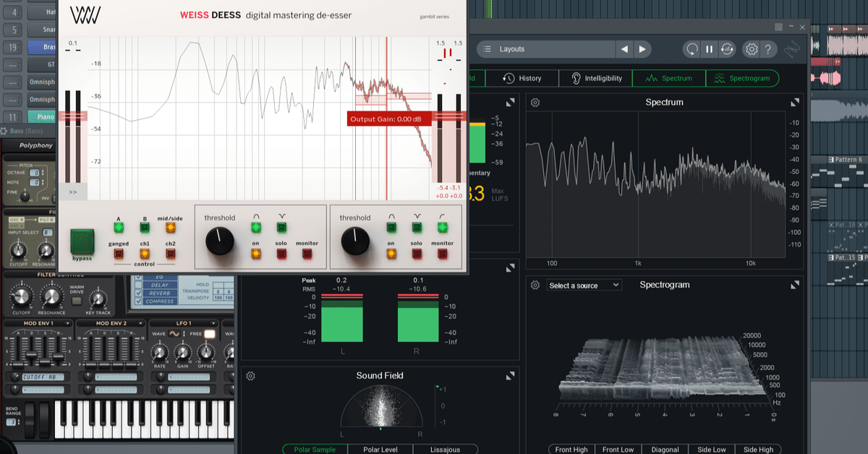Select band-pass filter shape in second band

click(391, 227)
